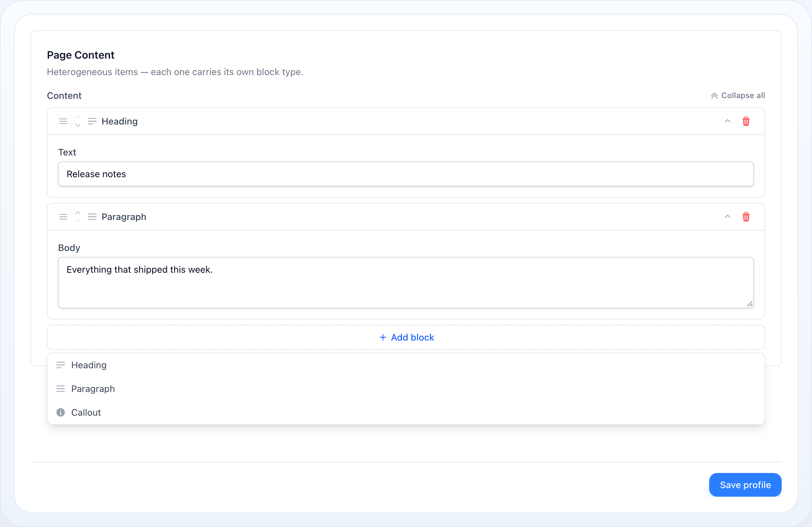Viewport: 812px width, 527px height.
Task: Move the Heading block down
Action: [x=78, y=125]
